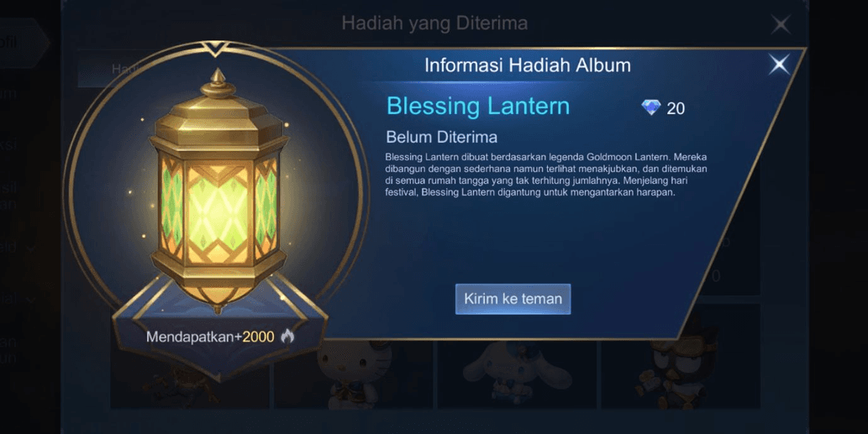Select the Cinnamoroll reward thumbnail
868x434 pixels.
[x=517, y=375]
